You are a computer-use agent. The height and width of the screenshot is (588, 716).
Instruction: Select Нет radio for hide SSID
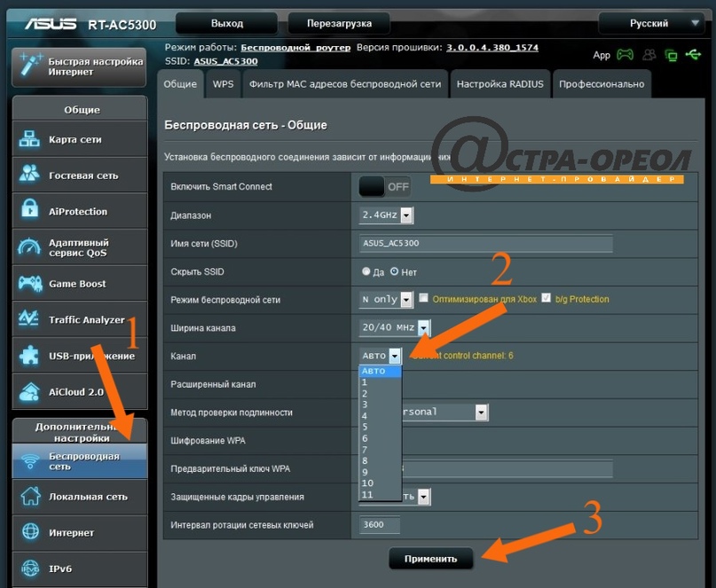click(395, 271)
